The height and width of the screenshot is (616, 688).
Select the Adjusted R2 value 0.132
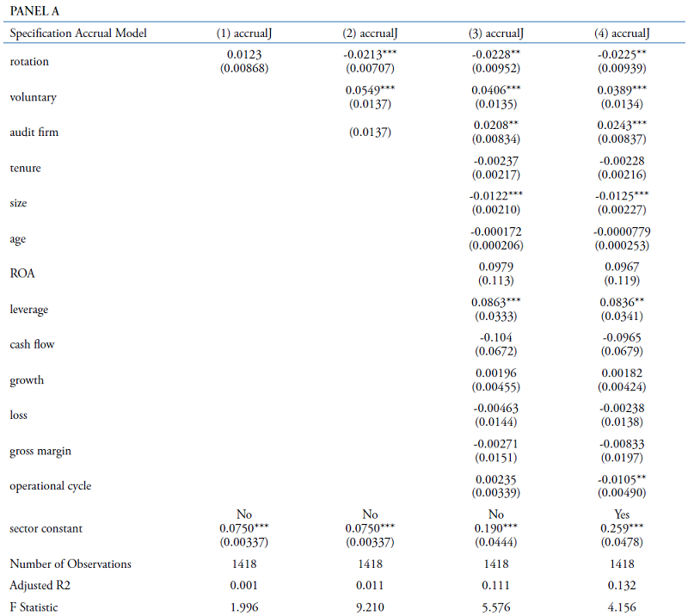point(622,585)
